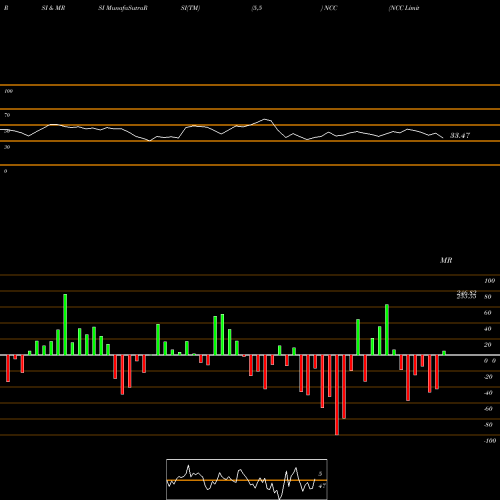500x500 pixels.
Task: Click the RSI 30 axis label
Action: (7, 147)
